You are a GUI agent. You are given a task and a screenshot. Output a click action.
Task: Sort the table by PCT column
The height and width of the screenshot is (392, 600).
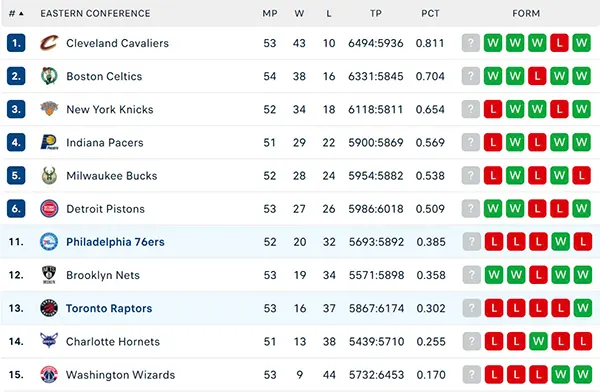[x=430, y=13]
